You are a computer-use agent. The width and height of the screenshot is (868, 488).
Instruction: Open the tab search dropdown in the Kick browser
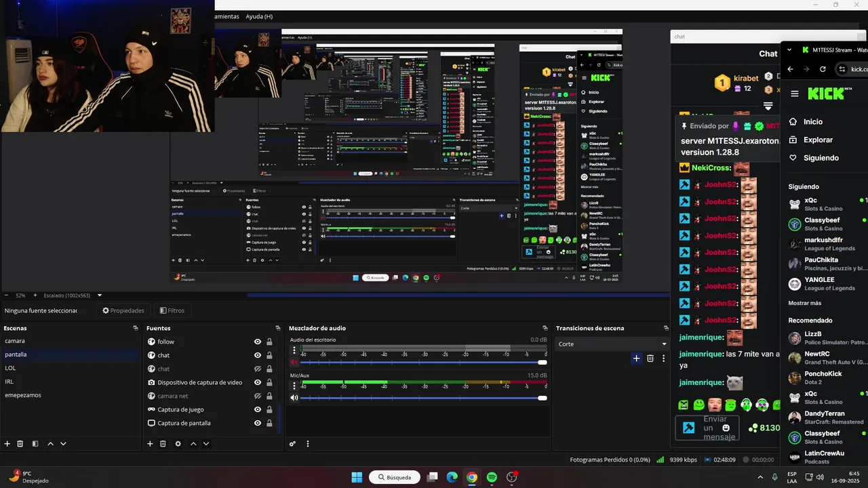coord(789,49)
